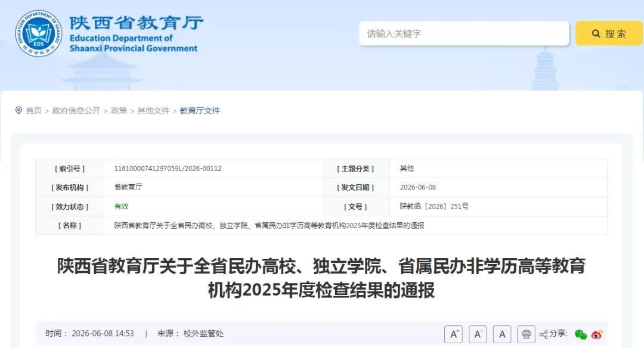Increase font size with A+ button

click(x=453, y=334)
